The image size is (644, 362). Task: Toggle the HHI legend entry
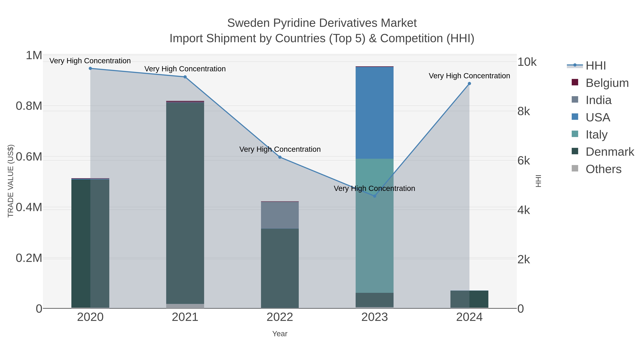click(587, 65)
